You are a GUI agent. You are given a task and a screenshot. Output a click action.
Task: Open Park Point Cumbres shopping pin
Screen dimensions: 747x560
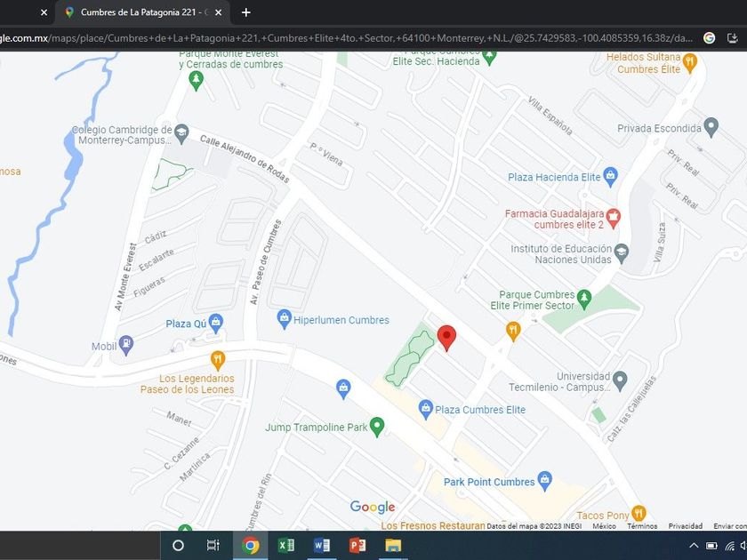(544, 481)
